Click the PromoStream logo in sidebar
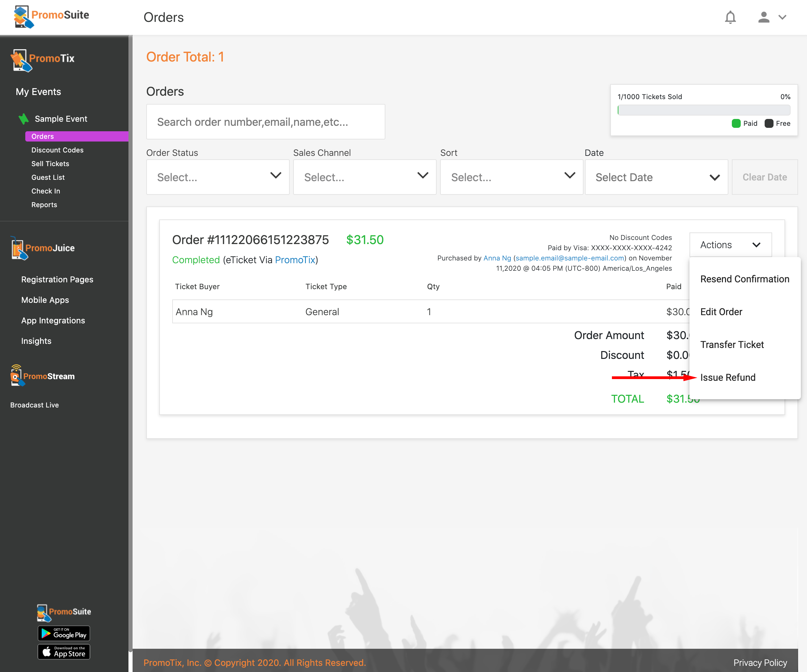Viewport: 807px width, 672px height. pos(43,376)
